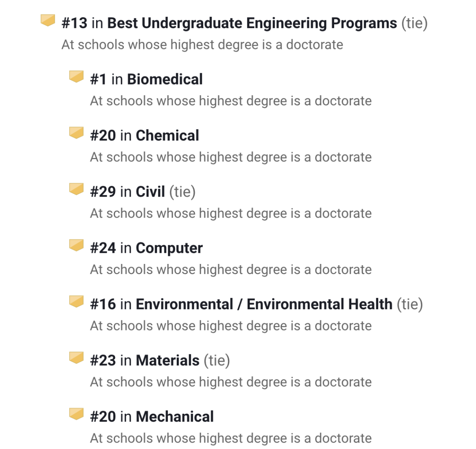Open the Best Undergraduate Engineering Programs link
Viewport: 476px width, 449px height.
coord(252,23)
